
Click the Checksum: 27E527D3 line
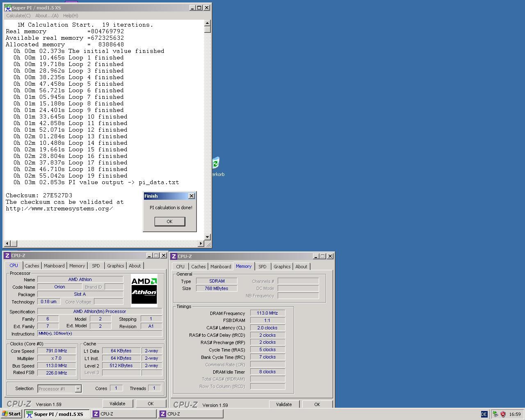[x=39, y=196]
